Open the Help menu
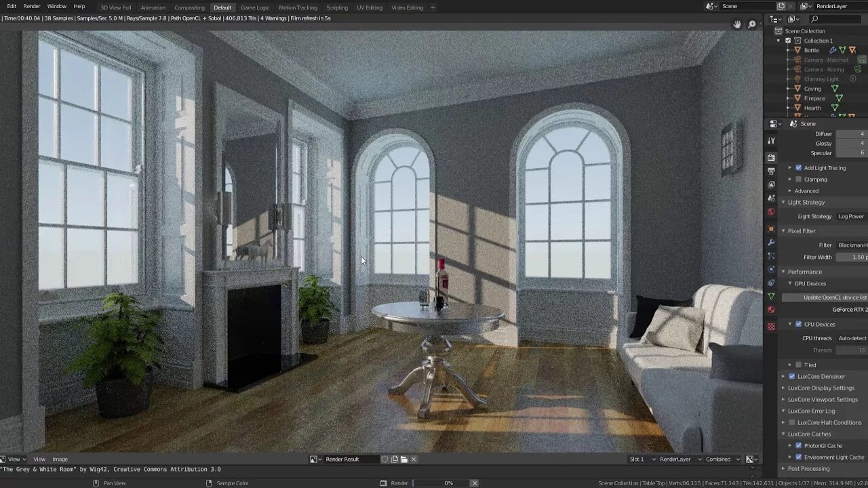This screenshot has width=868, height=488. [79, 6]
